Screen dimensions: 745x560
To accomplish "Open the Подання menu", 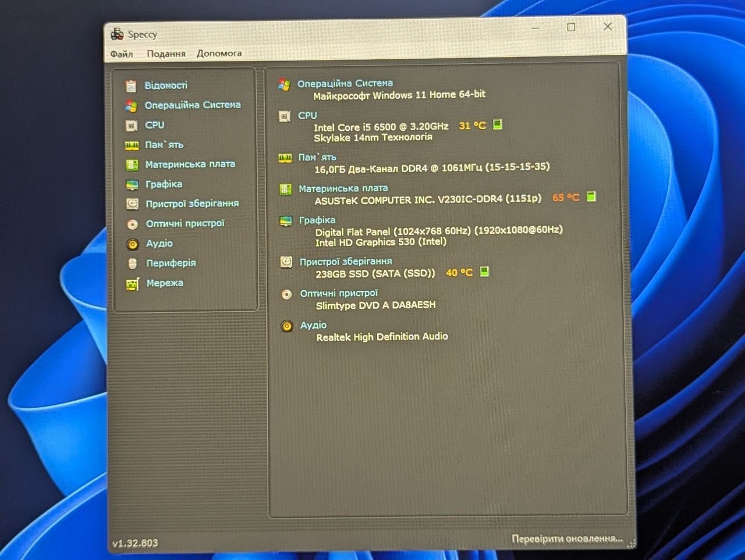I will point(166,53).
